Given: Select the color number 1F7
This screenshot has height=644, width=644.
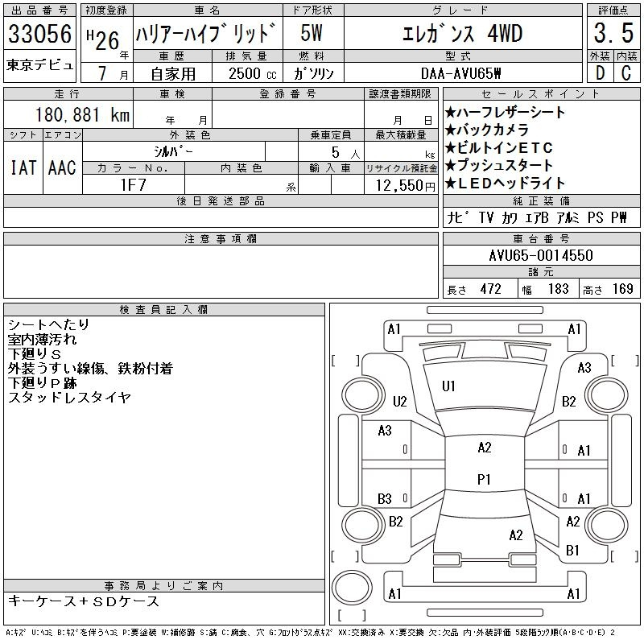Looking at the screenshot, I should 133,185.
